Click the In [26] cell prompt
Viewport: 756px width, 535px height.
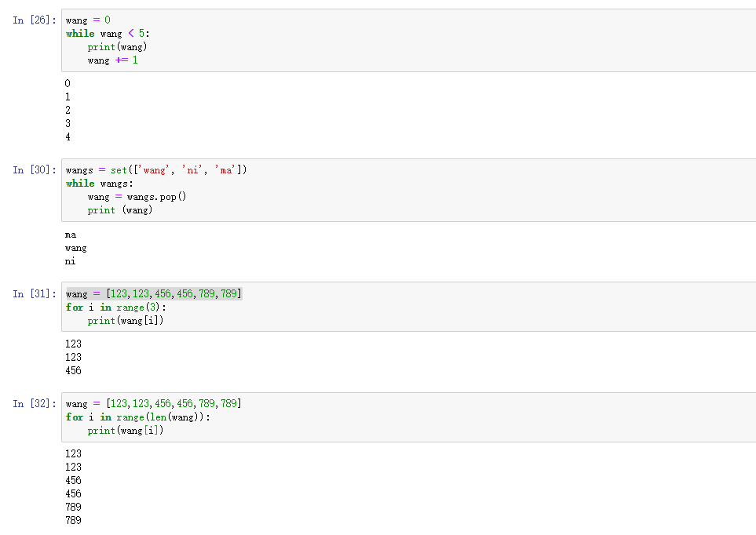click(x=35, y=20)
